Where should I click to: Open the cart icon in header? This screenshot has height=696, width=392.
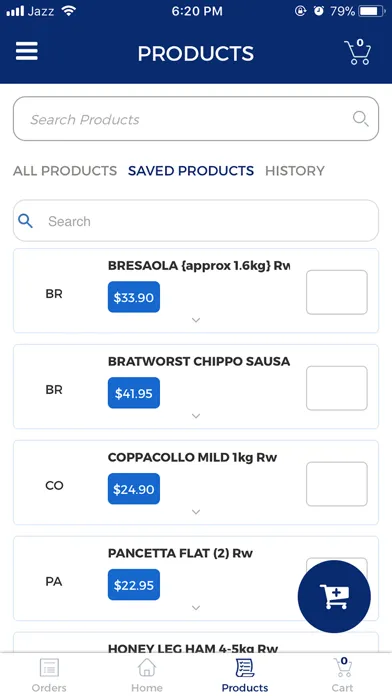tap(358, 52)
